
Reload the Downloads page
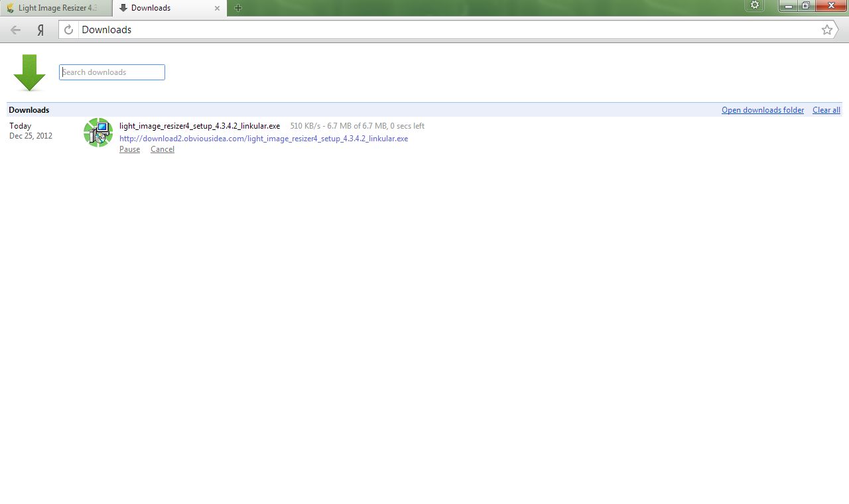click(x=68, y=30)
